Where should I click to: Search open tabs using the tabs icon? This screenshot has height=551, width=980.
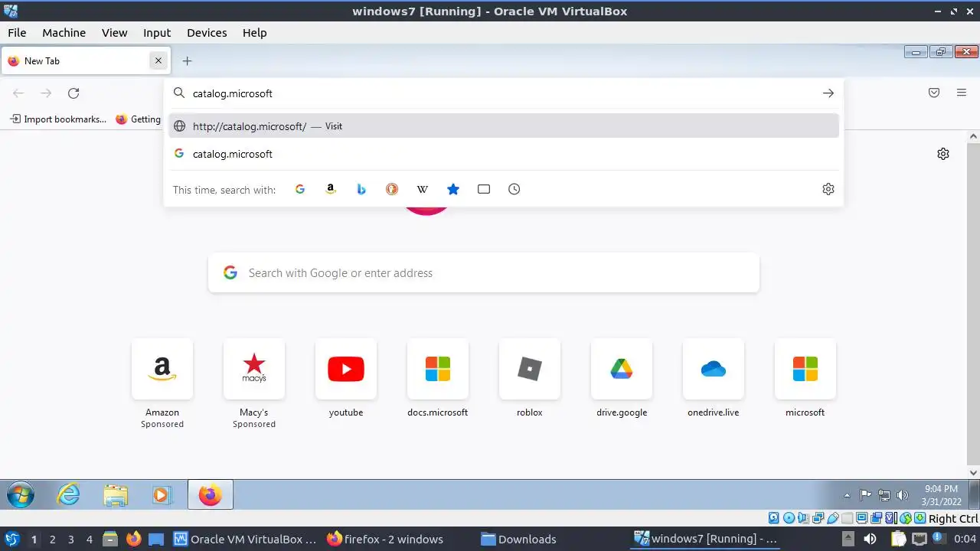tap(484, 189)
